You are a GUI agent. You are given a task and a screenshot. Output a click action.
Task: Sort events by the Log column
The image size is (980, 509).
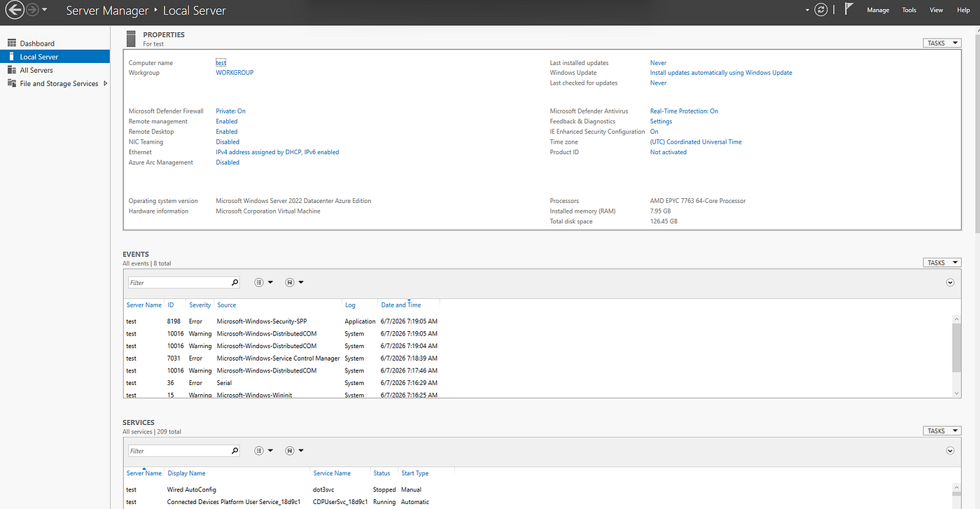click(350, 305)
